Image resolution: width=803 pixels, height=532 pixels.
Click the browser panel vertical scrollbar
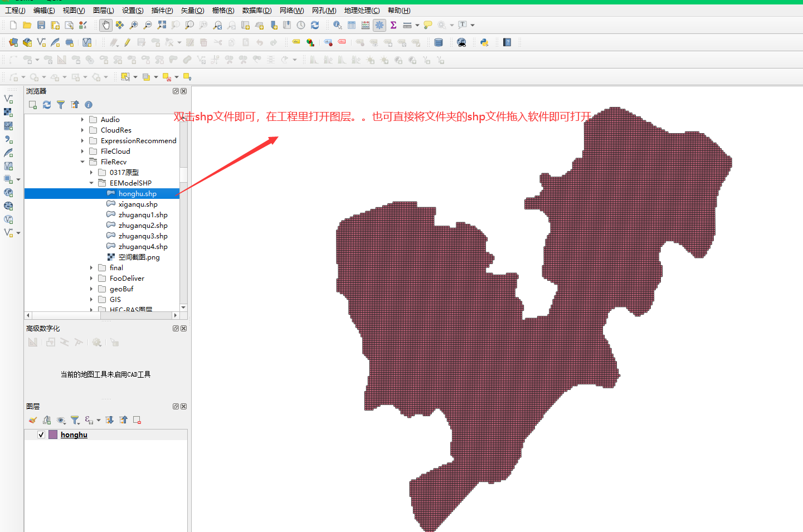pyautogui.click(x=183, y=223)
